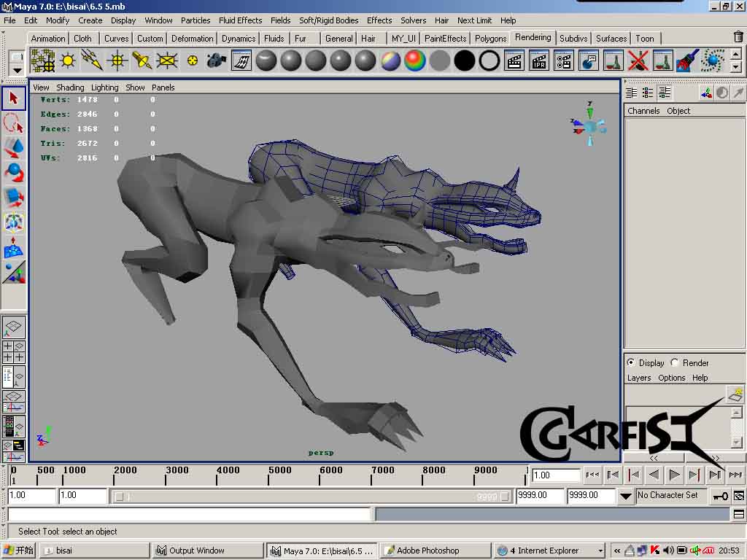
Task: Click the trash can icon beside the shelf tabs
Action: coord(738,36)
